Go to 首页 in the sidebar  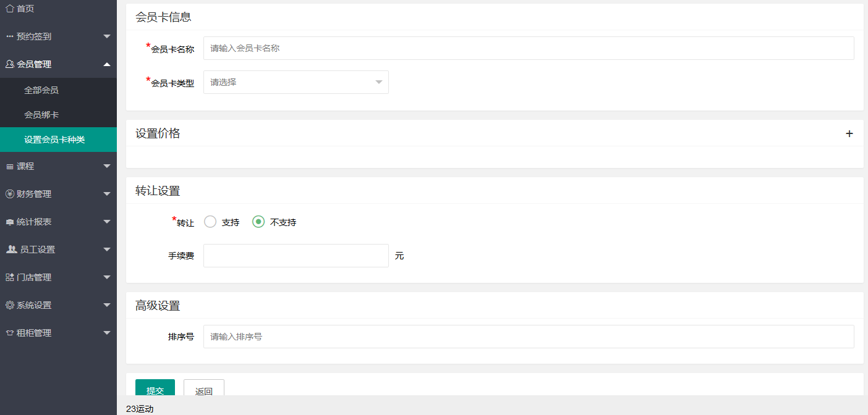(x=58, y=9)
